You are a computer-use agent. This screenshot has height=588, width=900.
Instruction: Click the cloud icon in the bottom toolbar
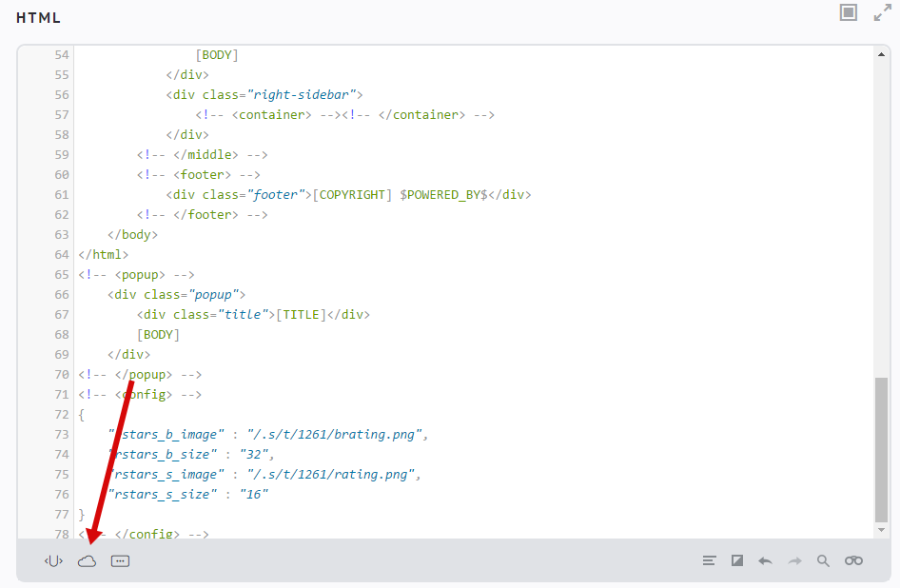pos(88,561)
